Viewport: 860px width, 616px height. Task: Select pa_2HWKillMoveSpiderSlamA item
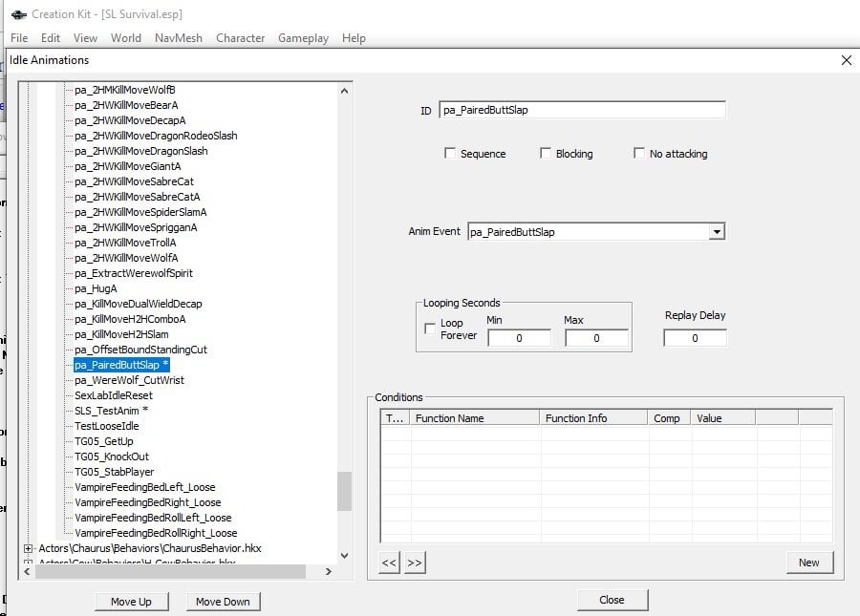coord(140,212)
